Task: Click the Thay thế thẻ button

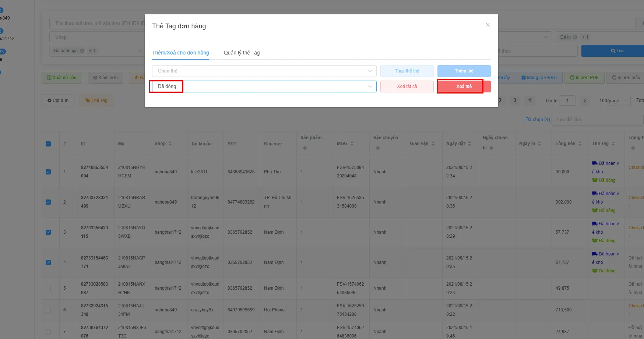Action: [407, 71]
